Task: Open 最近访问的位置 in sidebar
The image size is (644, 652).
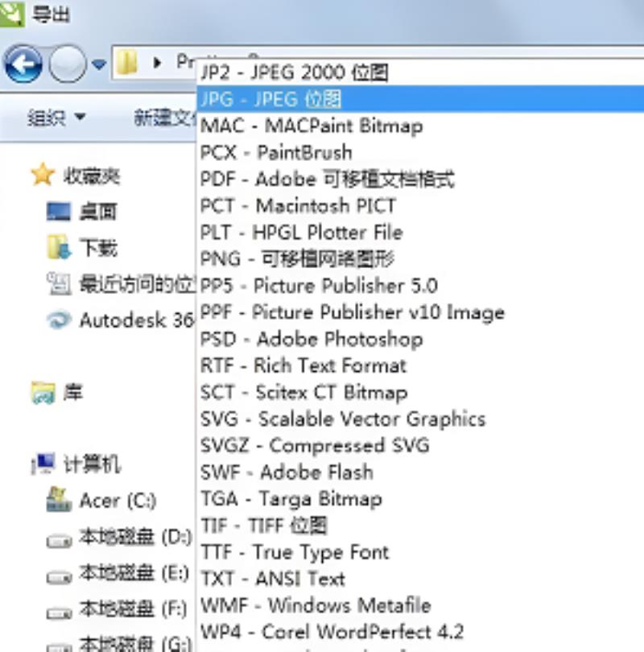Action: click(x=137, y=284)
